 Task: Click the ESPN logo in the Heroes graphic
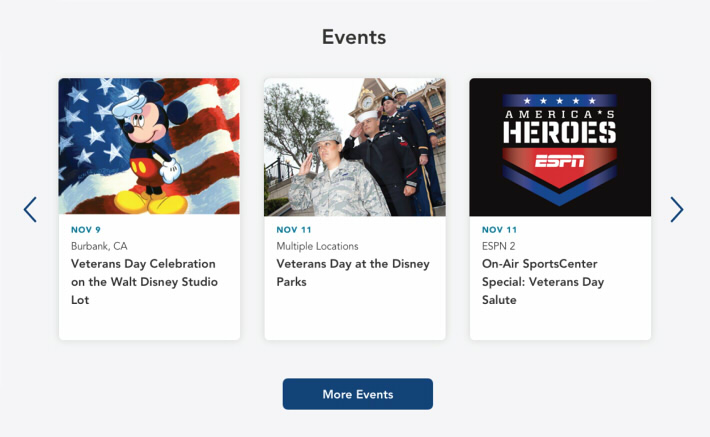pos(560,160)
